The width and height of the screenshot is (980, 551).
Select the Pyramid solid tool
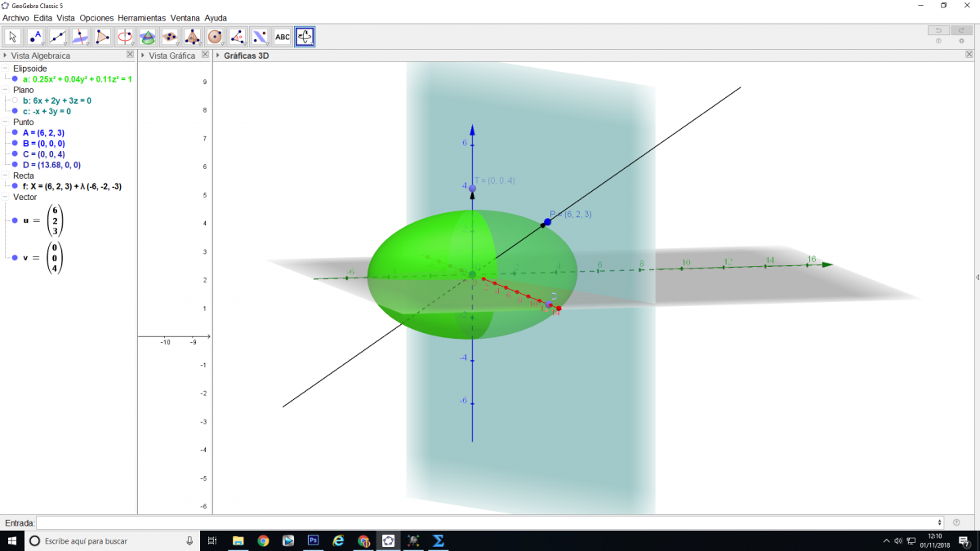coord(192,37)
